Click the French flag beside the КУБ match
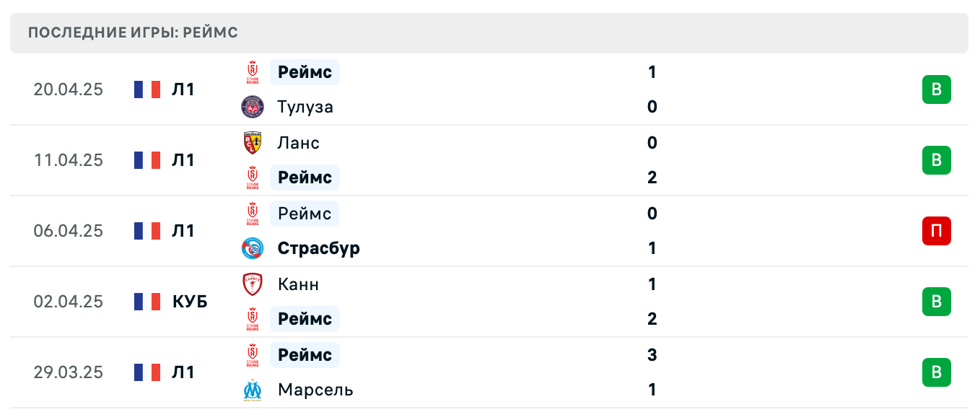 pos(146,302)
